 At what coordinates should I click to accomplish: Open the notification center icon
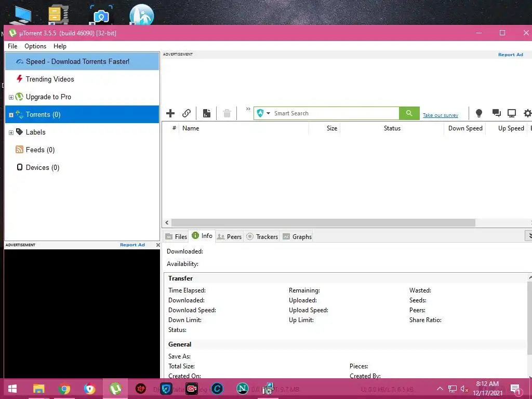coord(515,389)
